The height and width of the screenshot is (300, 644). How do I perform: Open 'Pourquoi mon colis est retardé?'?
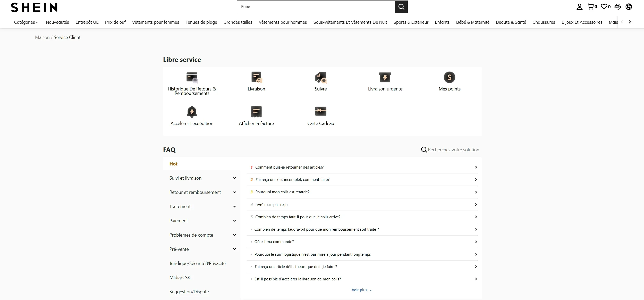coord(362,192)
